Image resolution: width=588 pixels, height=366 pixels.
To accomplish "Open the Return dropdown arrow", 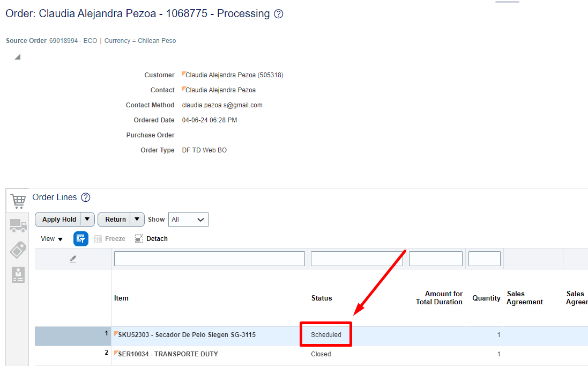I will 137,219.
